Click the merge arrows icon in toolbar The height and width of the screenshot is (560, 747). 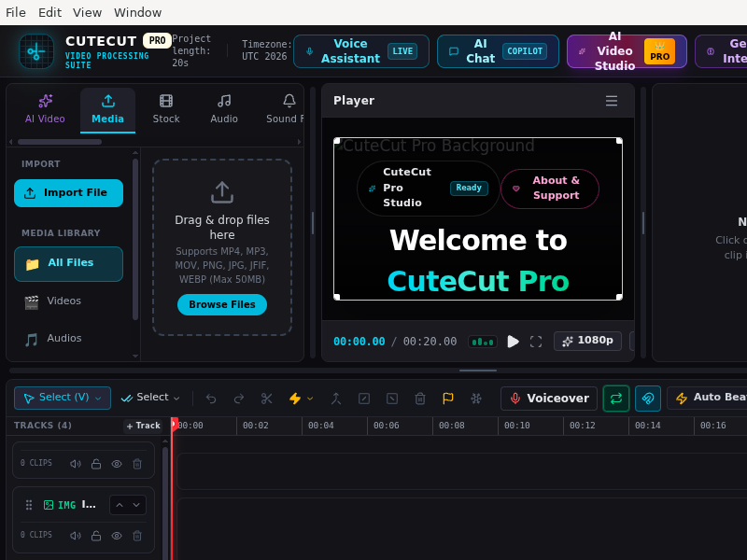point(336,399)
